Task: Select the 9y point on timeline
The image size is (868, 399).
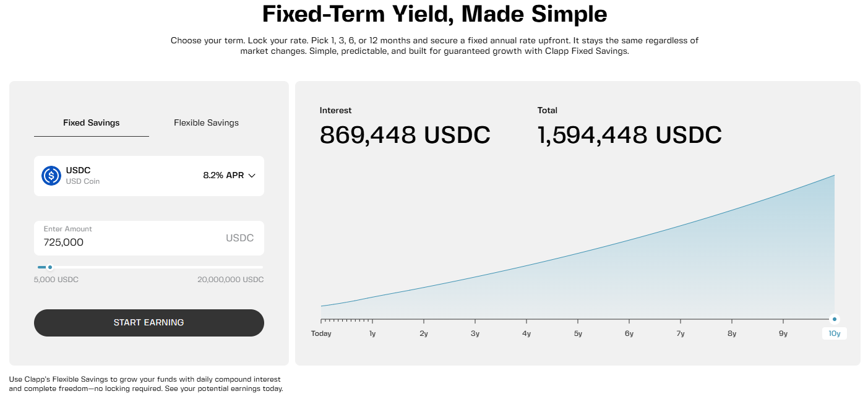Action: pyautogui.click(x=783, y=333)
